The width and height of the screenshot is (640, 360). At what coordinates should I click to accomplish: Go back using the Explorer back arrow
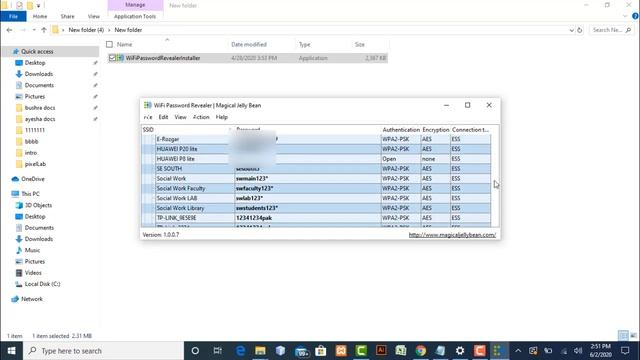tap(9, 30)
